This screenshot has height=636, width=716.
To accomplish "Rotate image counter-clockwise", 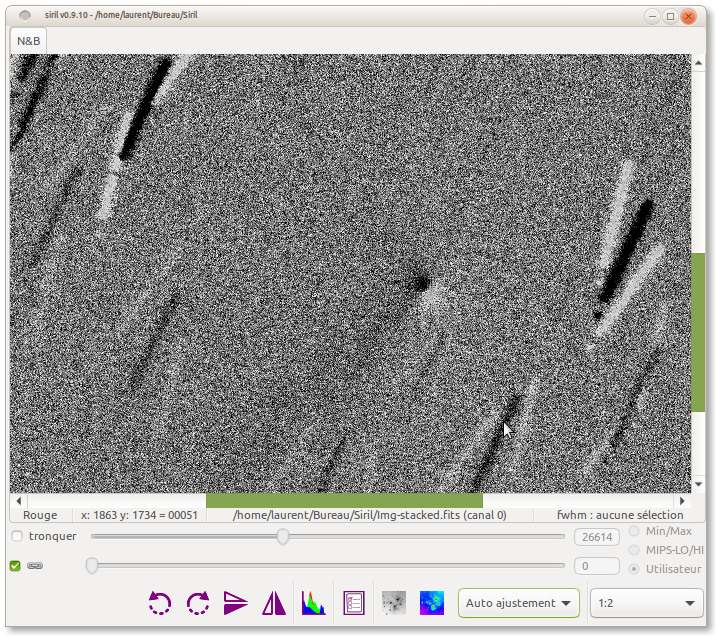I will [160, 603].
